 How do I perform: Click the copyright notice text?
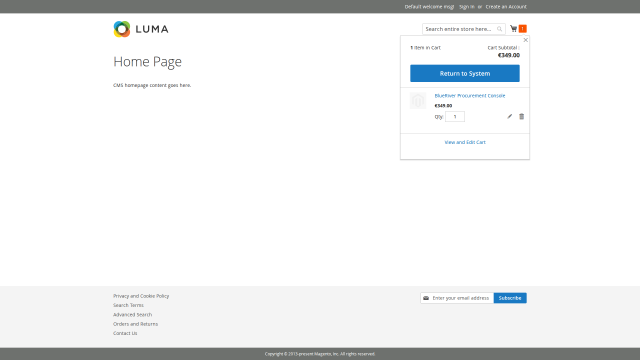click(320, 354)
